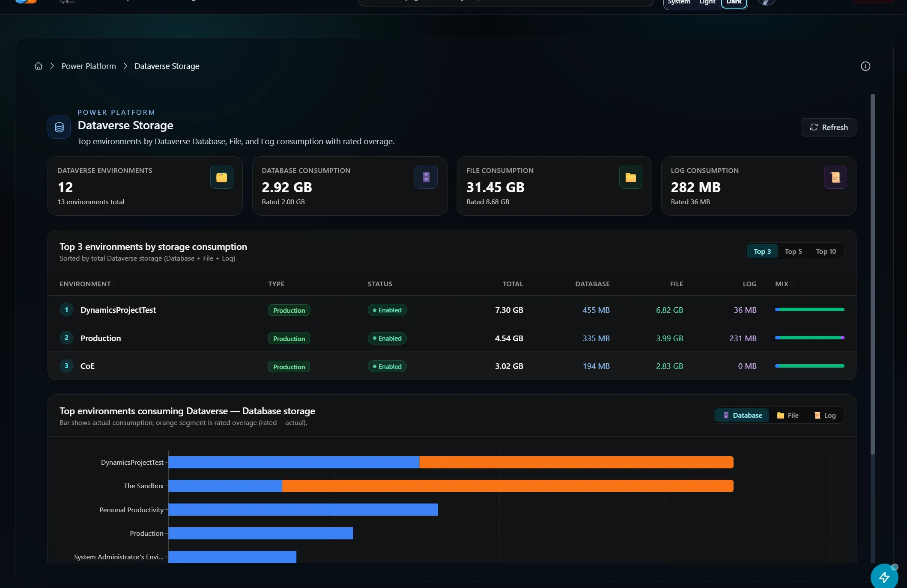The height and width of the screenshot is (588, 907).
Task: Switch theme to System
Action: pyautogui.click(x=679, y=3)
